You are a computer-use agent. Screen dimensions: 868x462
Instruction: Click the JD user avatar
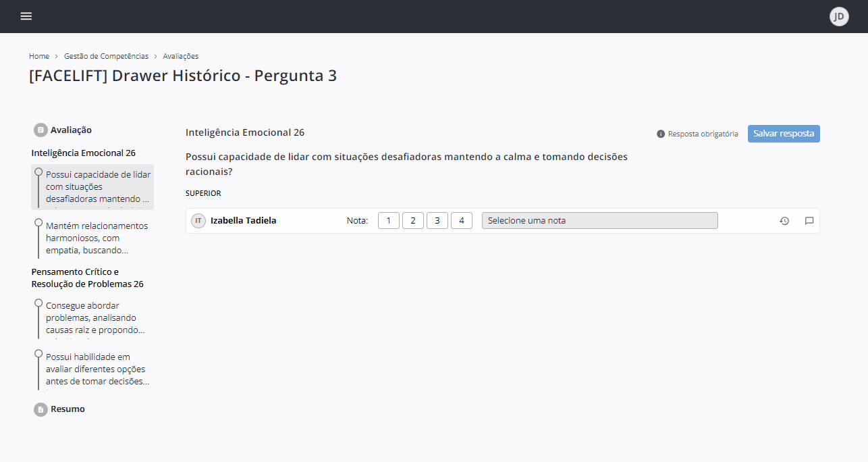838,16
